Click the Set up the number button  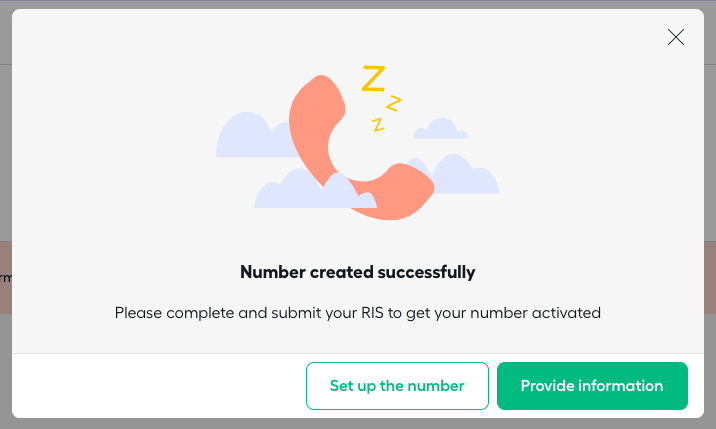coord(397,386)
